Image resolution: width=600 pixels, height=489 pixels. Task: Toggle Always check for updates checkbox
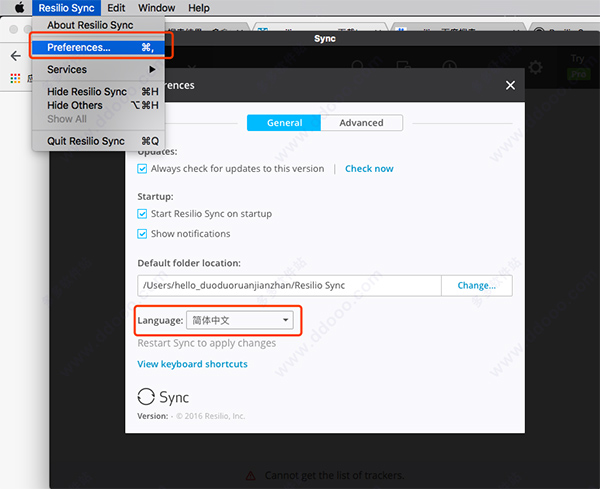142,169
